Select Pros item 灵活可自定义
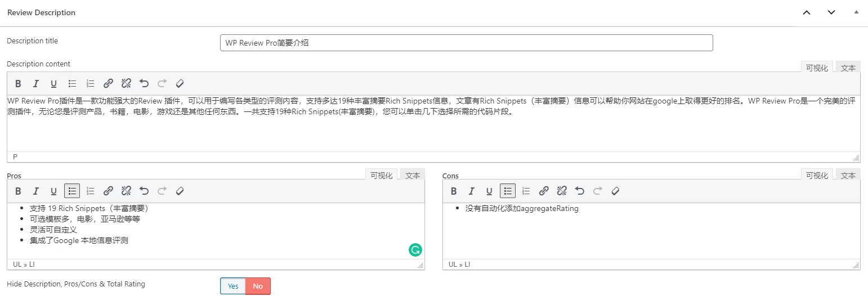 [53, 230]
